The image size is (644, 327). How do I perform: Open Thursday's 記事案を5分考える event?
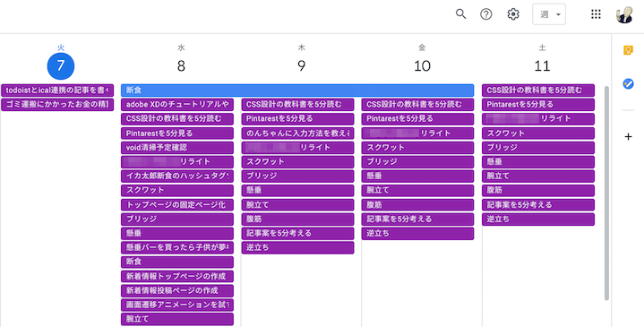pos(297,233)
